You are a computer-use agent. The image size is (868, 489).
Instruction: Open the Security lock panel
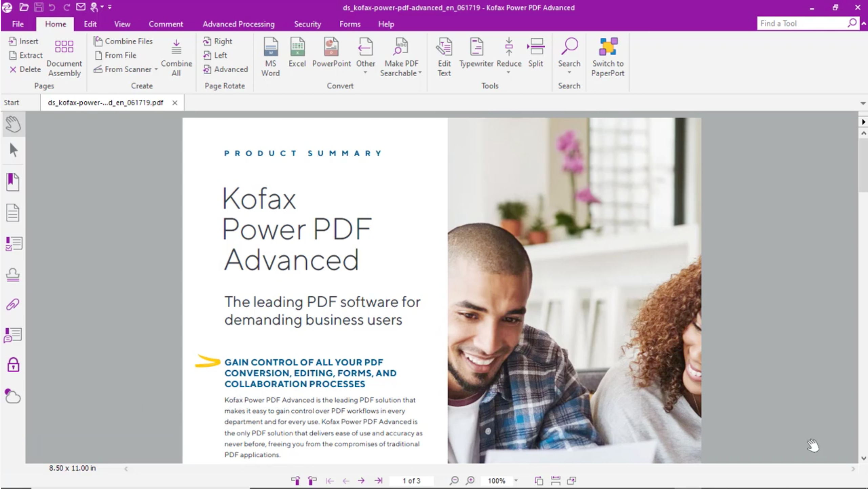point(13,365)
